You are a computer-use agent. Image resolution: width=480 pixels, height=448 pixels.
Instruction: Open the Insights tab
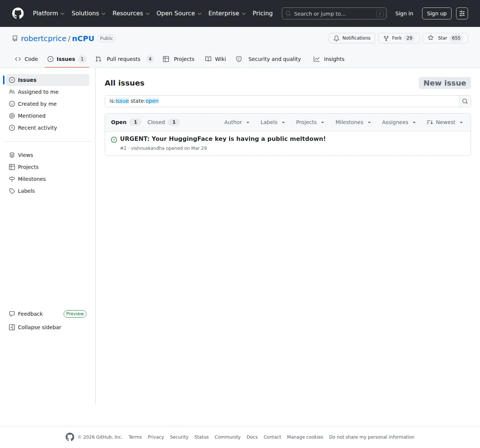pos(329,59)
